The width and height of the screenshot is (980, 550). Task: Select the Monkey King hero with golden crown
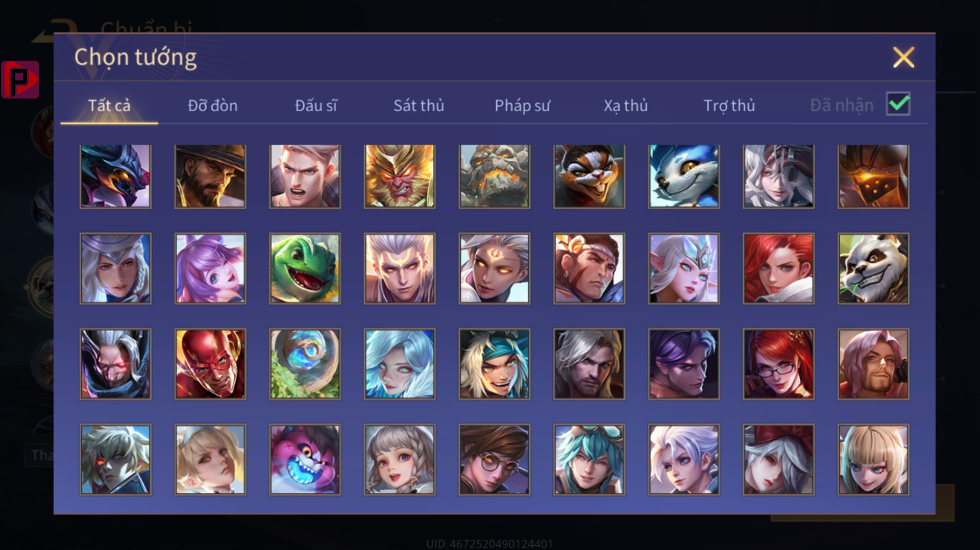(x=400, y=177)
